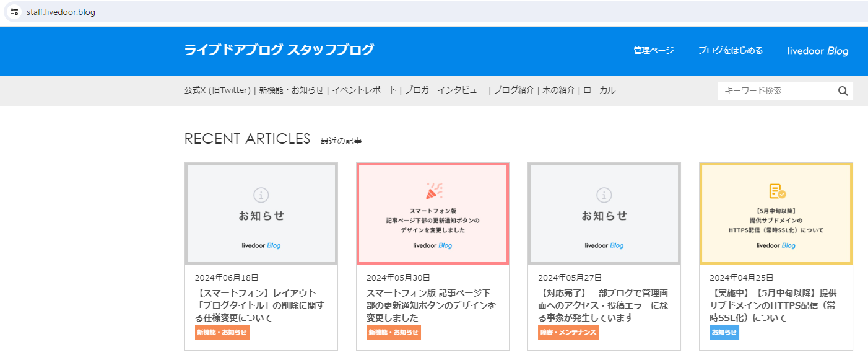
Task: Open the pink スマートフォン版 update notice thumbnail
Action: (x=433, y=214)
